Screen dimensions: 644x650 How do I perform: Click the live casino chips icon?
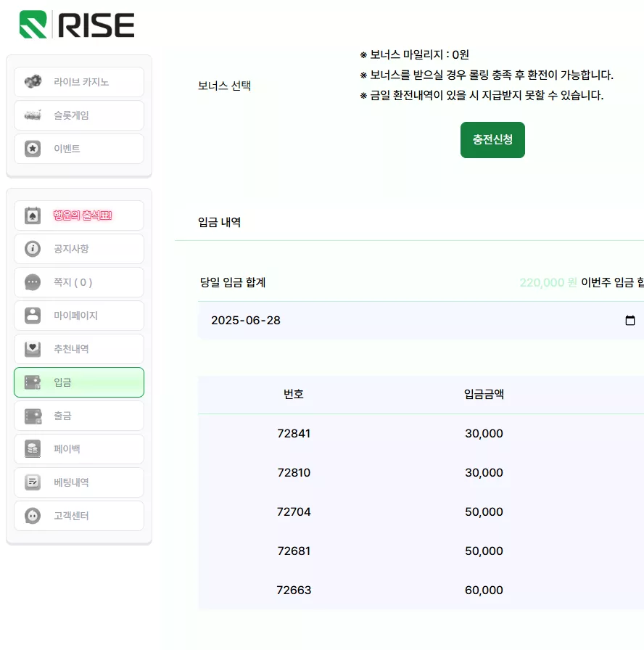(33, 81)
